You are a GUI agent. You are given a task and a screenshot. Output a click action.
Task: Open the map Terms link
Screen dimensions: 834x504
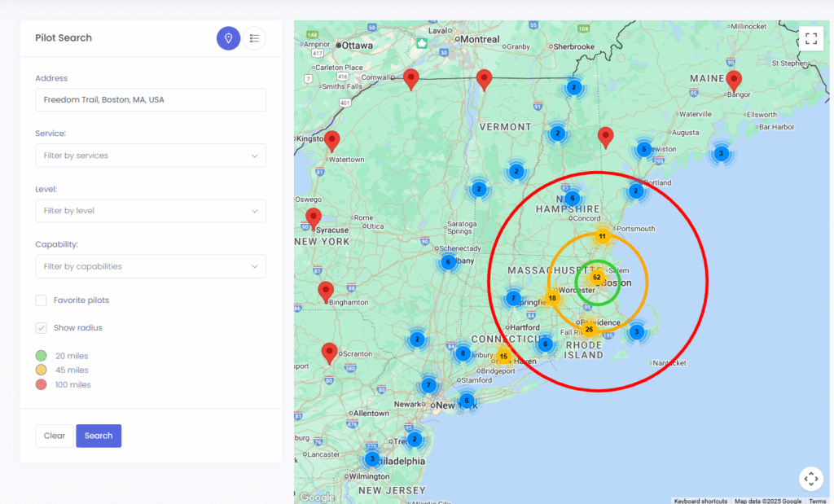[x=817, y=501]
